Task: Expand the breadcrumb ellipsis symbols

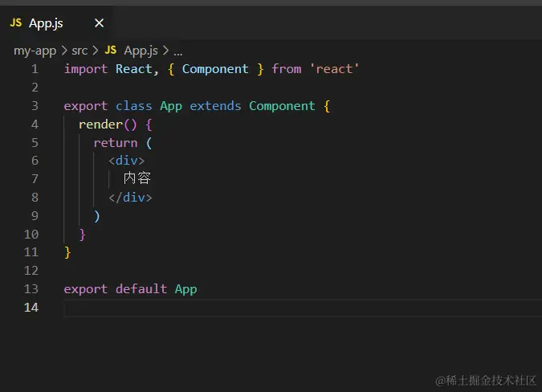Action: [x=178, y=52]
